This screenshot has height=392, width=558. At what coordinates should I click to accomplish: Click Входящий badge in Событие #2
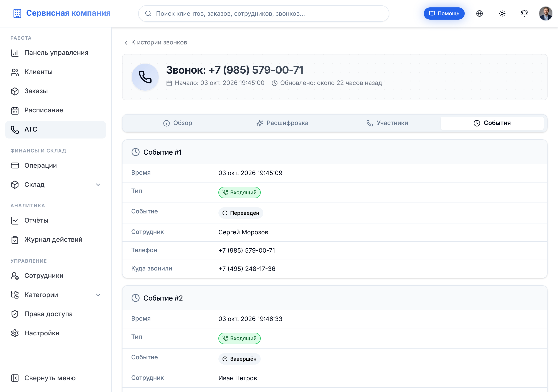(239, 338)
